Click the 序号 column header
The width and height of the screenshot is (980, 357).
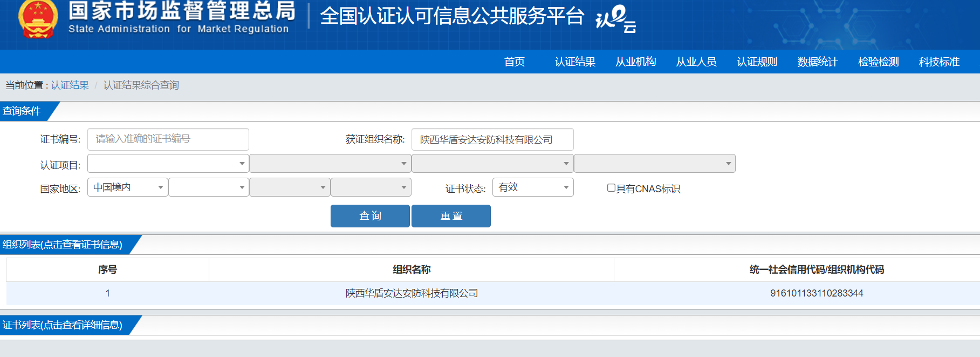tap(107, 270)
